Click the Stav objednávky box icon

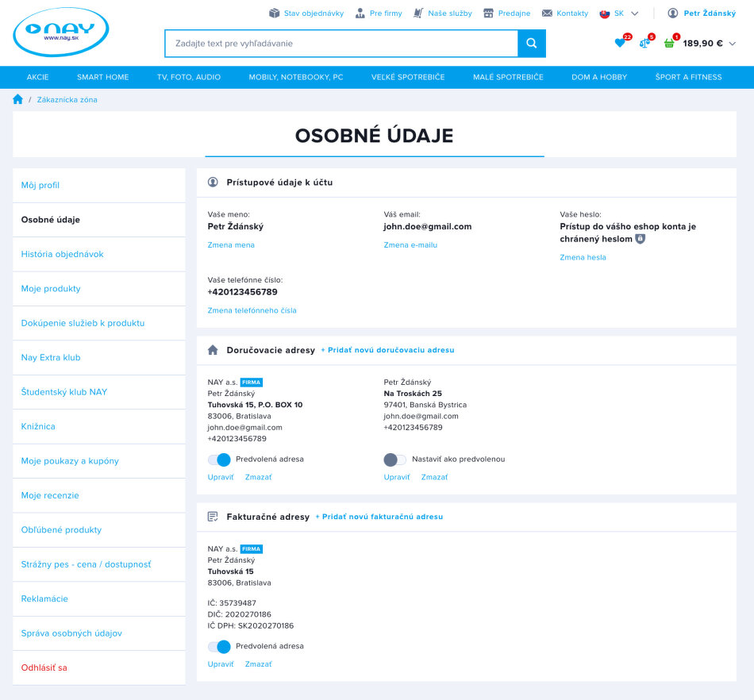pyautogui.click(x=275, y=13)
